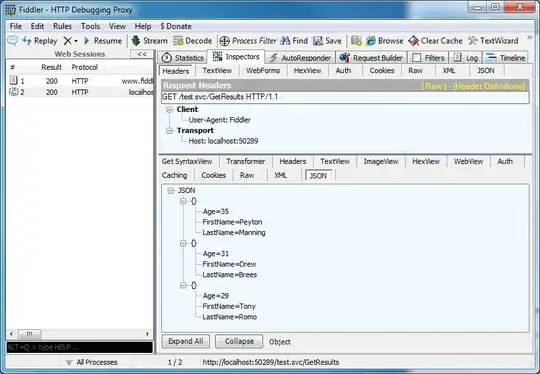Collapse the Transport header group
Viewport: 540px width, 374px height.
pos(169,131)
